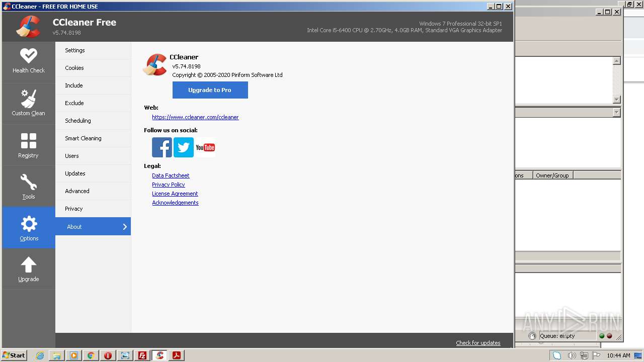The width and height of the screenshot is (644, 362).
Task: Open the Privacy options page
Action: (x=93, y=209)
